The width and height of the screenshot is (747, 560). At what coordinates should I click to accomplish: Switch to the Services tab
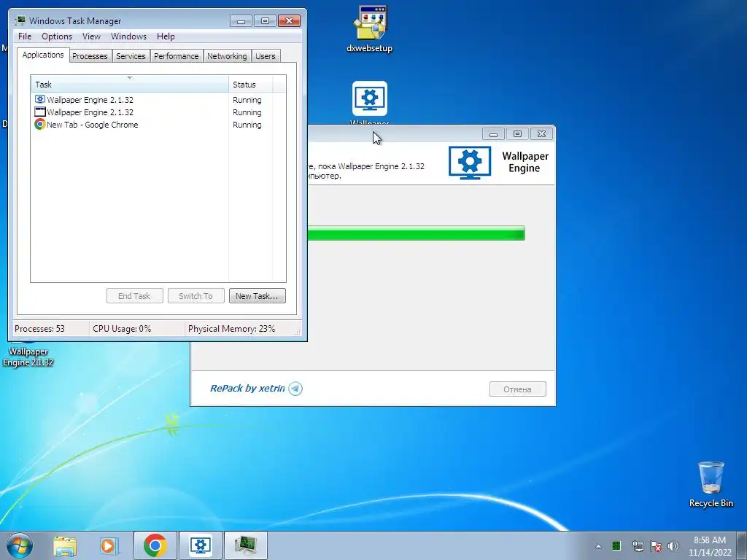pyautogui.click(x=131, y=56)
